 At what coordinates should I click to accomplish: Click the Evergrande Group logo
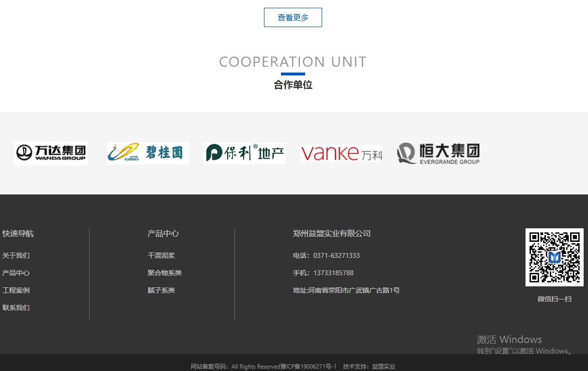[x=438, y=153]
